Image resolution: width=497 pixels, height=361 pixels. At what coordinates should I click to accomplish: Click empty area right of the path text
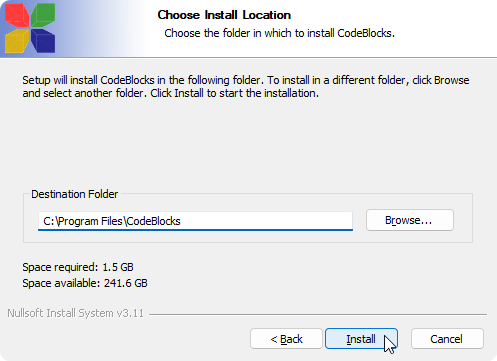(267, 221)
